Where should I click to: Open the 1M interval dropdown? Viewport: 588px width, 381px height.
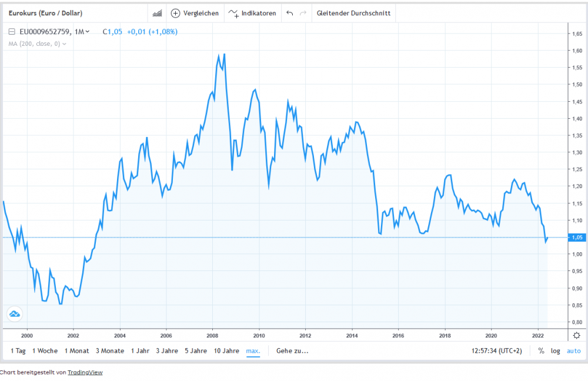coord(82,32)
